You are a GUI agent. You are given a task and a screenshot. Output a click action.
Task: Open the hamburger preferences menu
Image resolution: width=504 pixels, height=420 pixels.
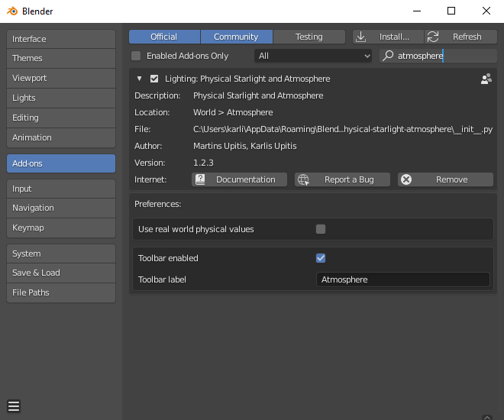(x=14, y=405)
